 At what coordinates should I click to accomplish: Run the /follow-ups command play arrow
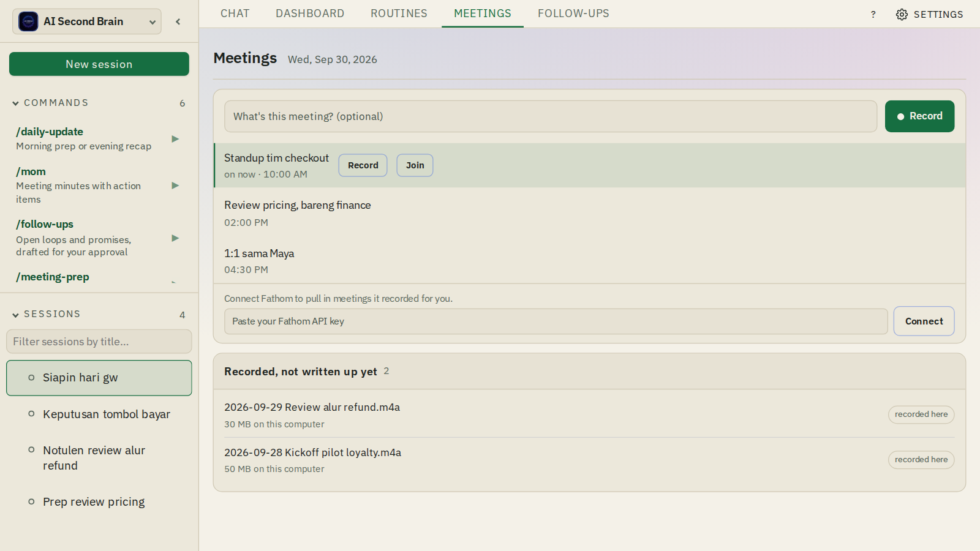coord(175,238)
